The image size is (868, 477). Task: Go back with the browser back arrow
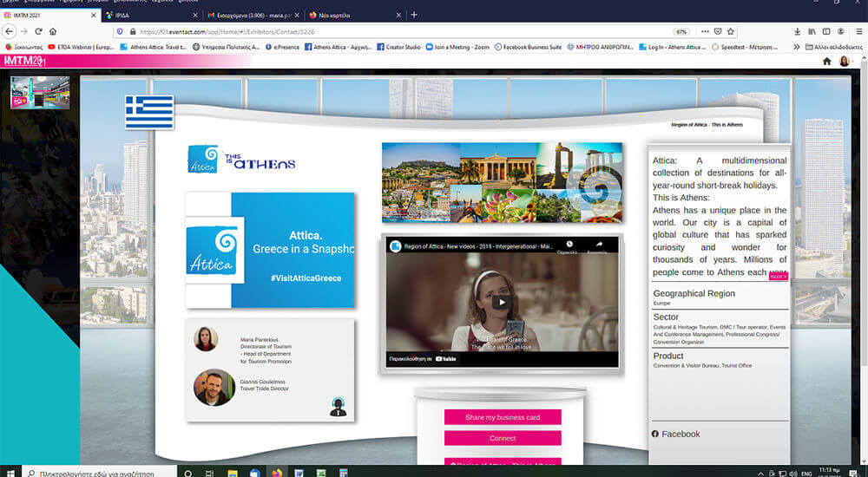[x=9, y=31]
